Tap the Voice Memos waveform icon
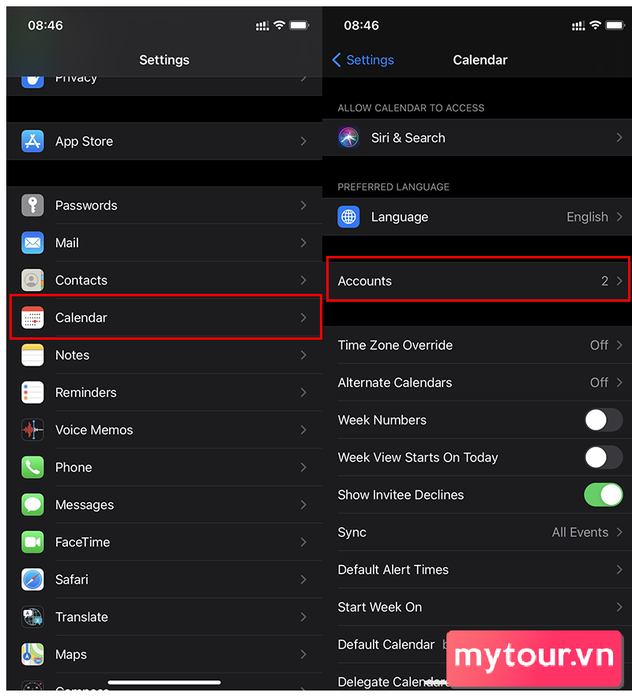The image size is (632, 700). pos(33,430)
